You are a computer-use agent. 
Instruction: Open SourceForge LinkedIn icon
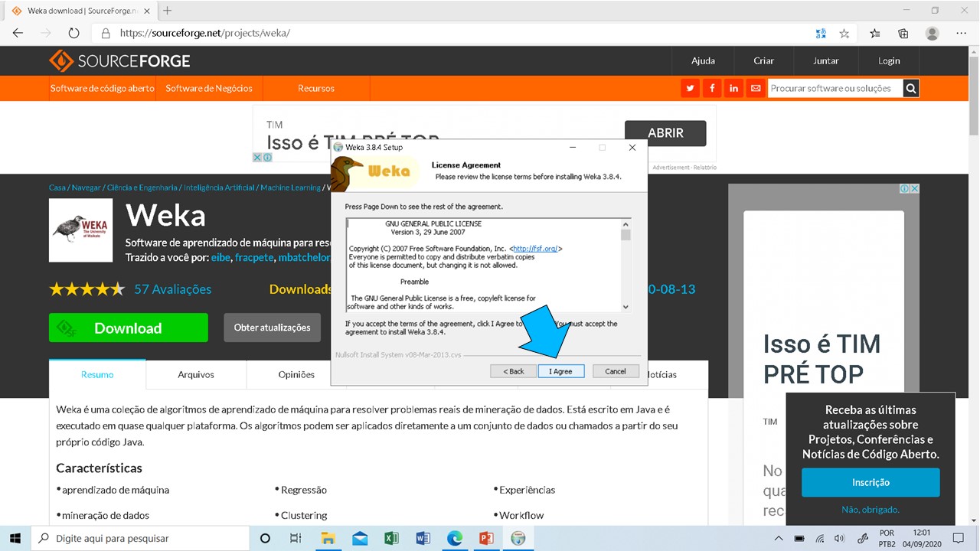click(x=733, y=88)
